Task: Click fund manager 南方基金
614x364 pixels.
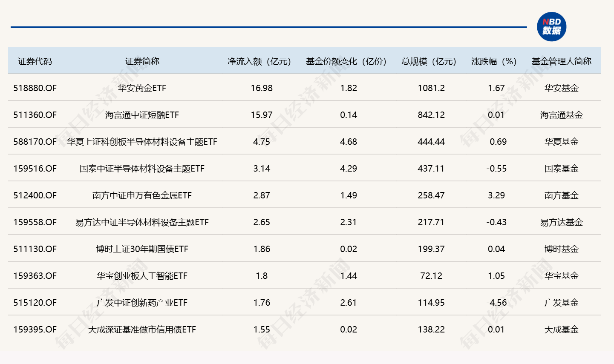Action: 562,195
